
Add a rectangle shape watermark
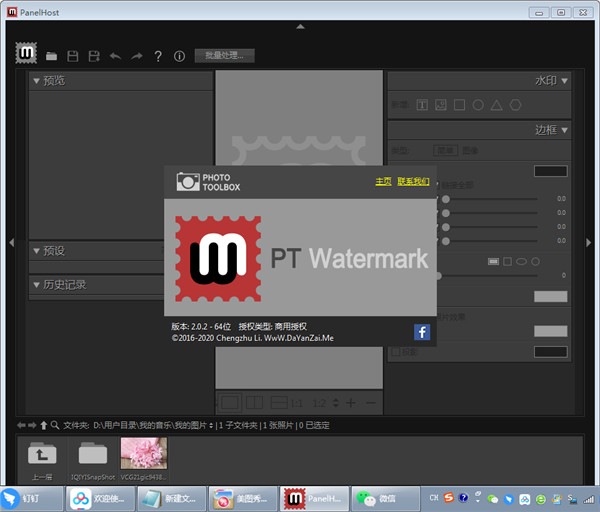point(459,105)
